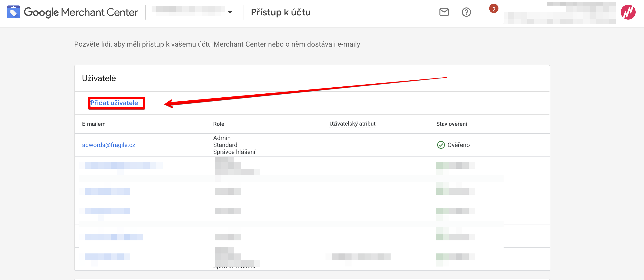Screen dimensions: 644x280
Task: Click the "Přidat uživatele" link
Action: pyautogui.click(x=114, y=103)
